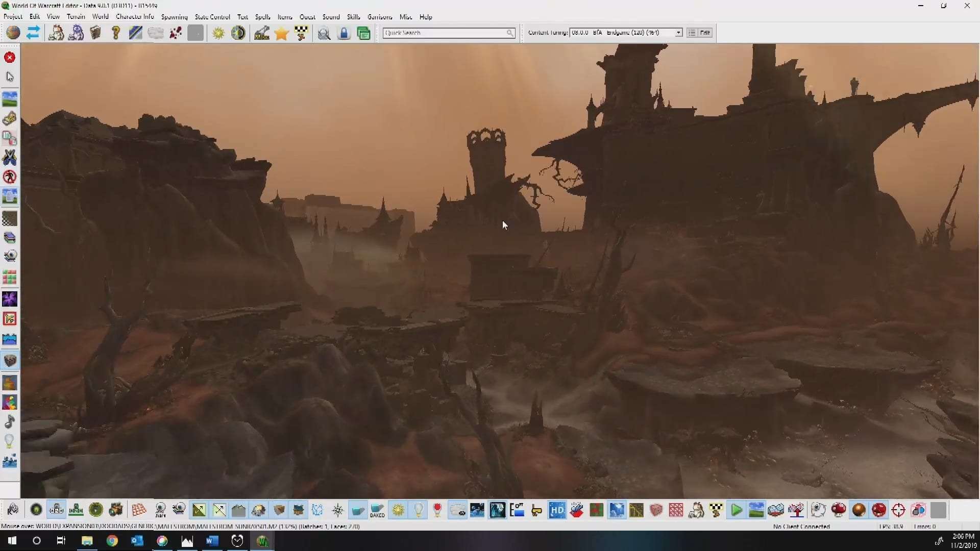
Task: Click the gold star toolbar icon
Action: tap(281, 33)
